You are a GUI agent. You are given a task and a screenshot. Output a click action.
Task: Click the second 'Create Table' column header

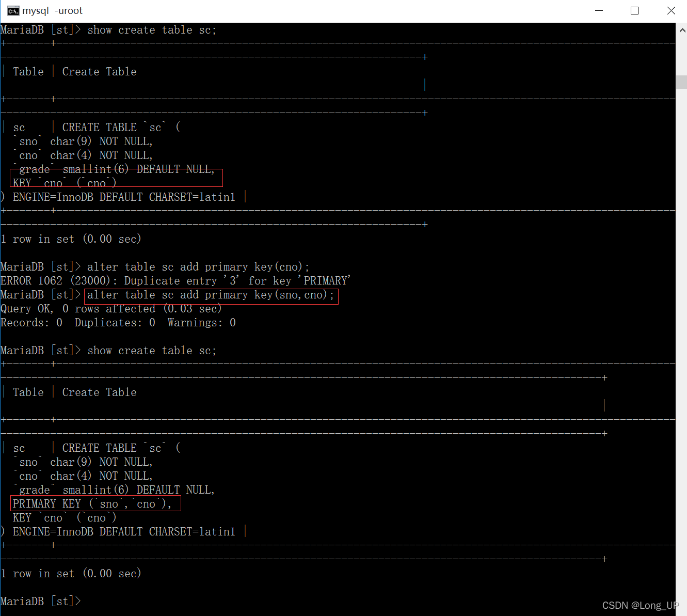click(100, 392)
